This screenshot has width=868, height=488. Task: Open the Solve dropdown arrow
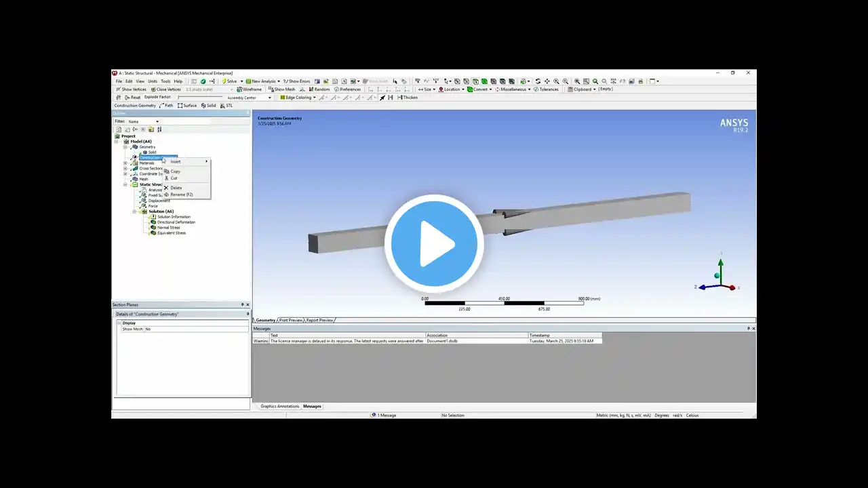[241, 81]
